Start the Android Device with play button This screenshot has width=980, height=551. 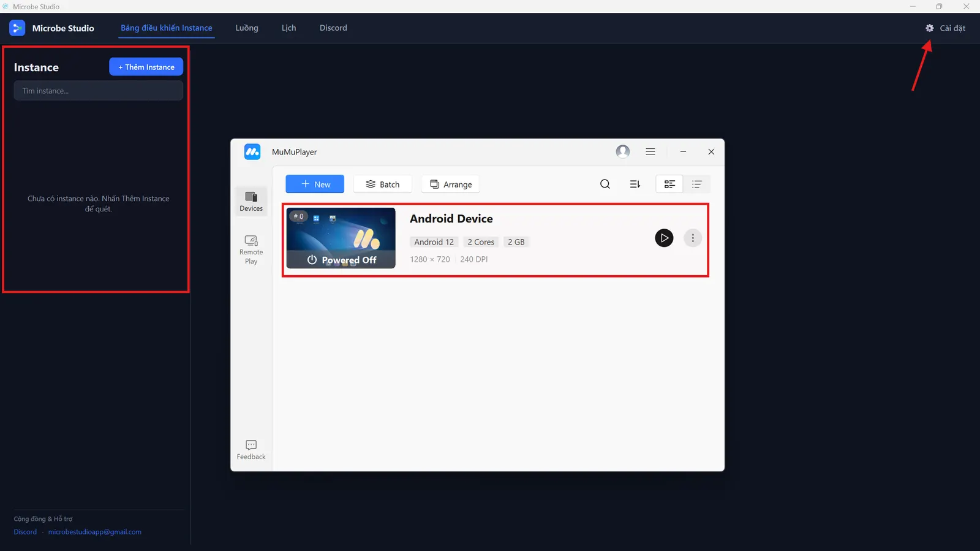click(x=664, y=238)
